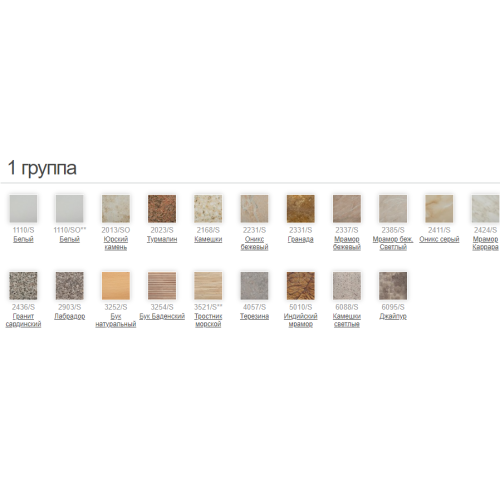This screenshot has width=500, height=500.
Task: Select the 4057/S Терезина swatch
Action: [254, 286]
